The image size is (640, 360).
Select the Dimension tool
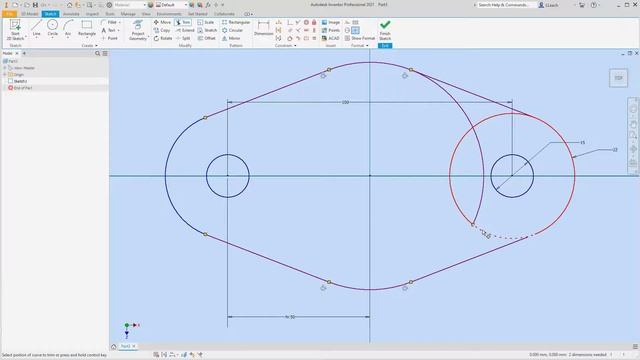[264, 28]
